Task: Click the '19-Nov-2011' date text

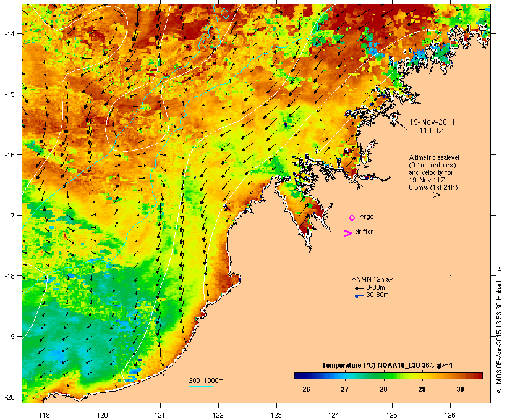Action: coord(432,122)
